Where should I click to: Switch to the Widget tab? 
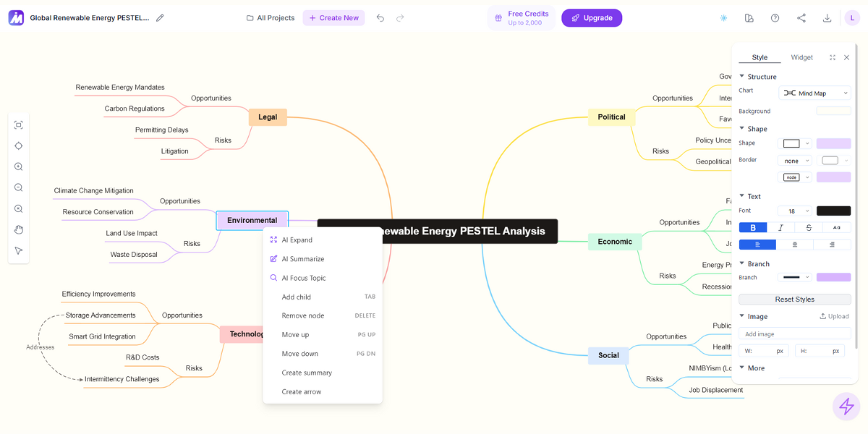coord(801,57)
